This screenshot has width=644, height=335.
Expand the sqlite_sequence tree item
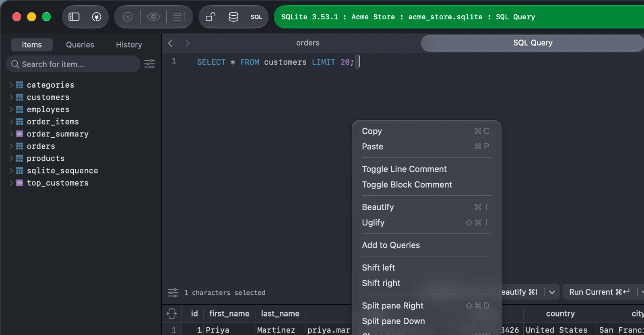[x=11, y=171]
